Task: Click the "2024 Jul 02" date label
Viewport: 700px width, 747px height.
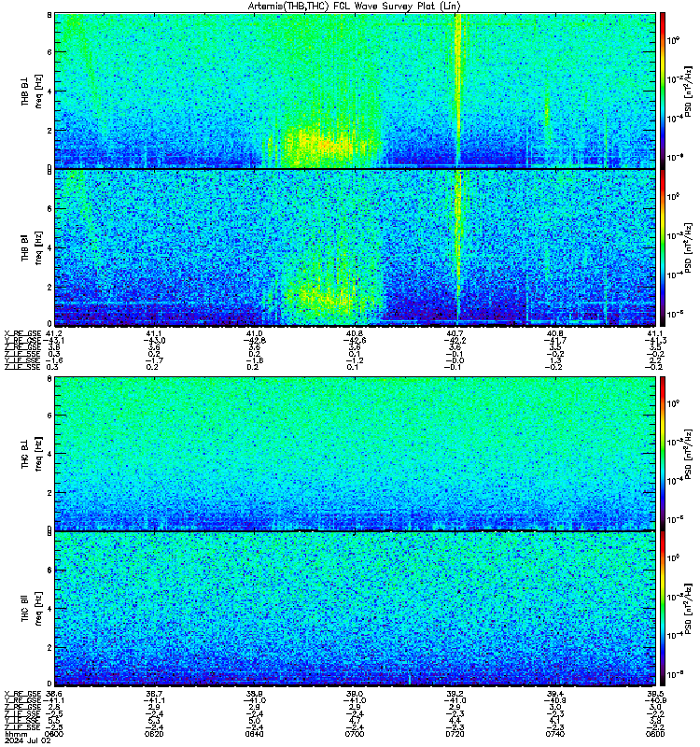Action: (28, 741)
